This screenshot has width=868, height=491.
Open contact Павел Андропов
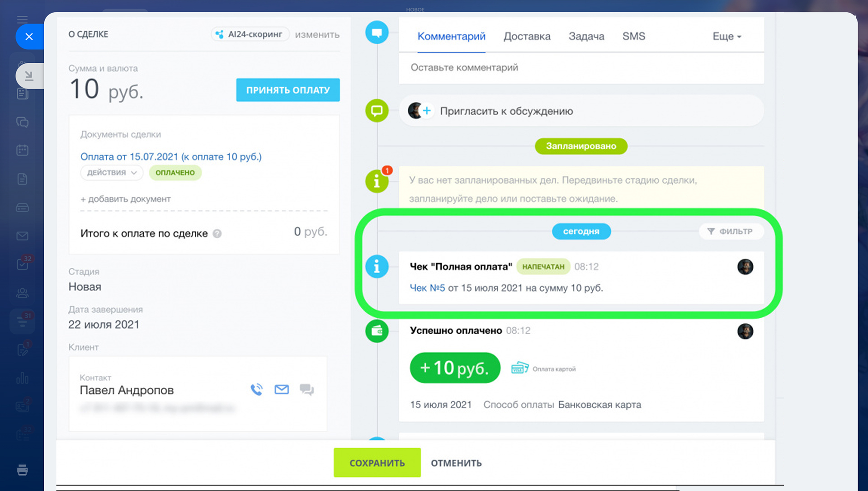click(127, 390)
